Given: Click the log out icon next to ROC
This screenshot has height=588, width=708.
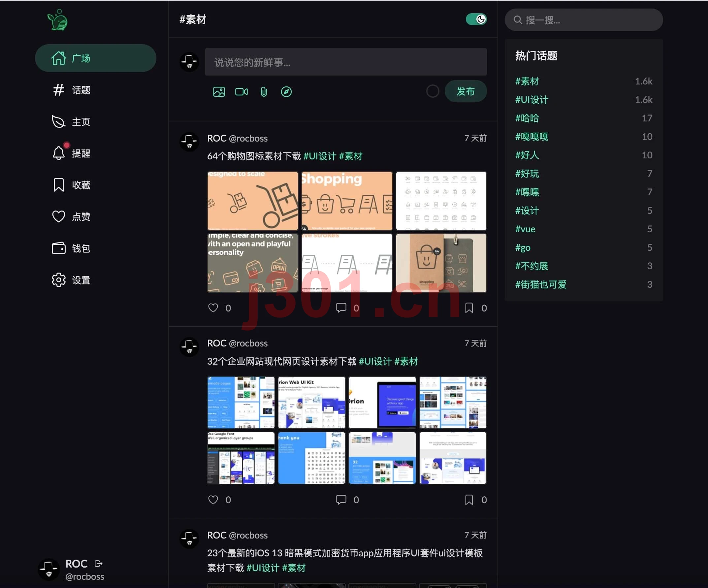Looking at the screenshot, I should pos(98,563).
